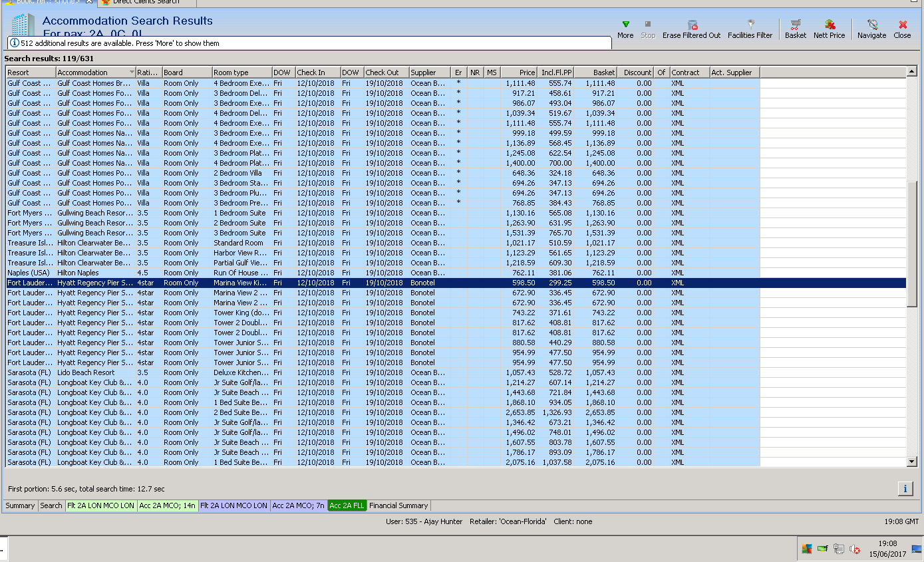This screenshot has width=924, height=562.
Task: Open the Acc 2A MCO; 14n tab
Action: pos(167,505)
